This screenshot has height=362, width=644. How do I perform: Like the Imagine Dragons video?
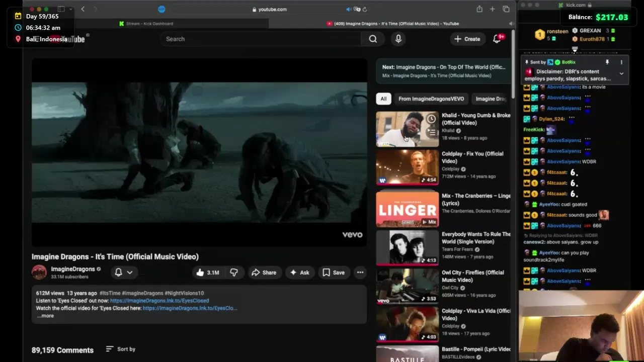pyautogui.click(x=207, y=273)
